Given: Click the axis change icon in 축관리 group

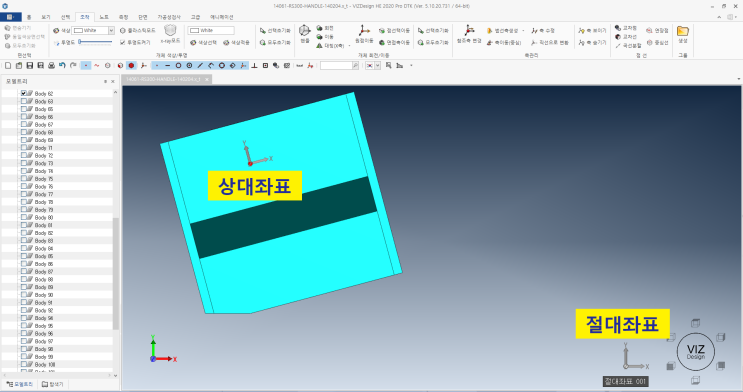Looking at the screenshot, I should click(469, 31).
